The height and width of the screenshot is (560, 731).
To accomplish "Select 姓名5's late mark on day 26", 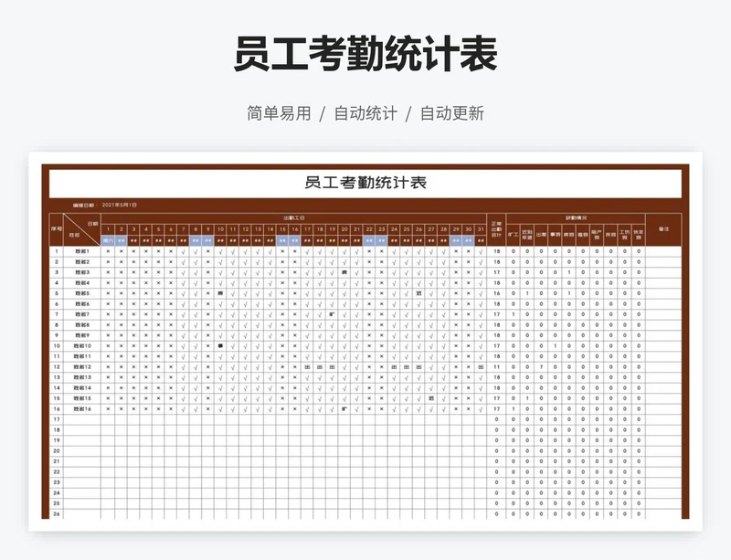I will [418, 293].
